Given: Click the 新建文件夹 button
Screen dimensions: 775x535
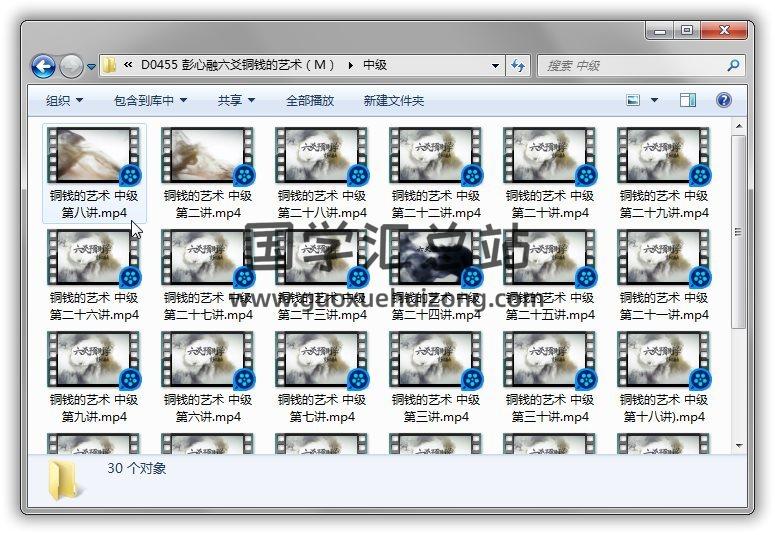Looking at the screenshot, I should point(393,101).
